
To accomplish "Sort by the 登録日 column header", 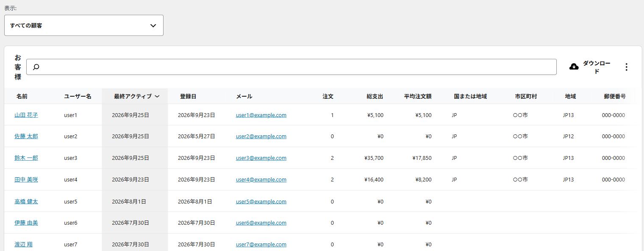I will click(x=188, y=96).
